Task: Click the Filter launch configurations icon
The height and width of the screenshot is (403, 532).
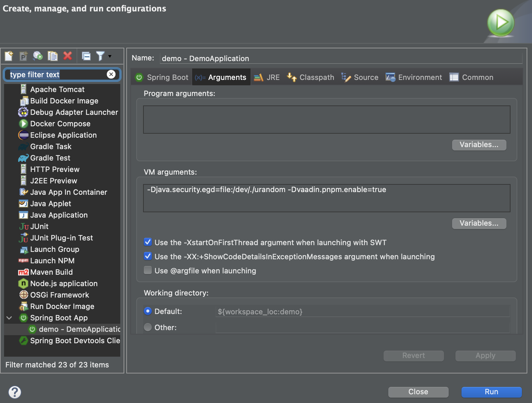Action: point(100,56)
